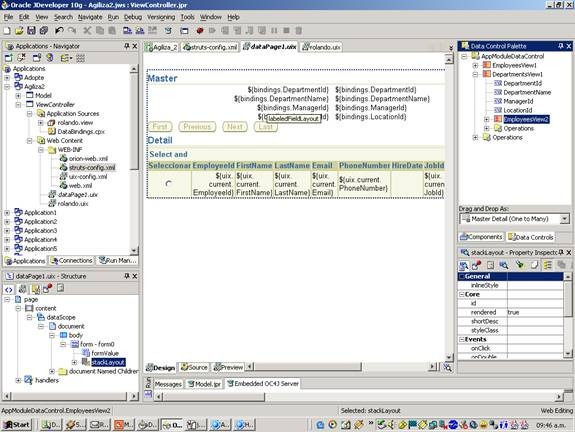Click the Navigator vertical scrollbar down arrow
The image size is (575, 432).
[x=133, y=251]
